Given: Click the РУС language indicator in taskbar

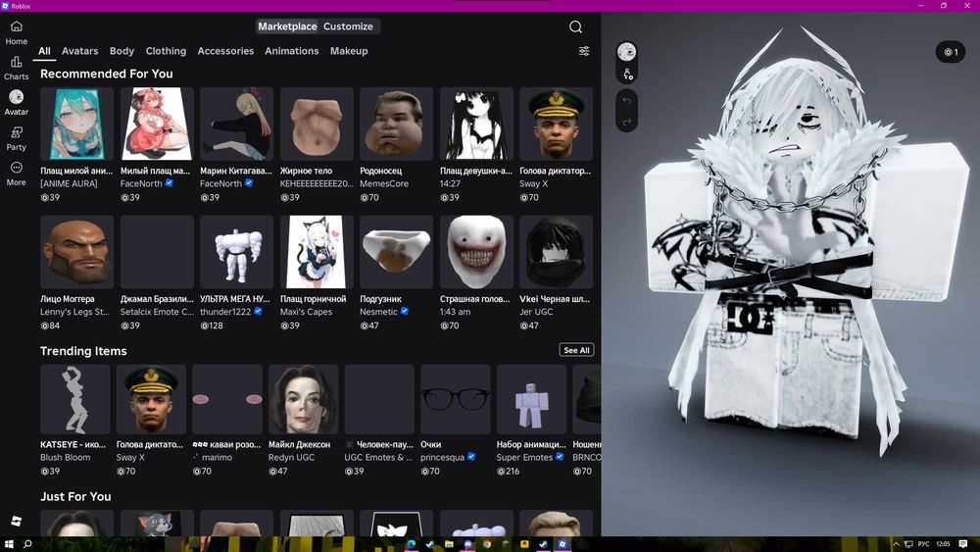Looking at the screenshot, I should click(923, 544).
